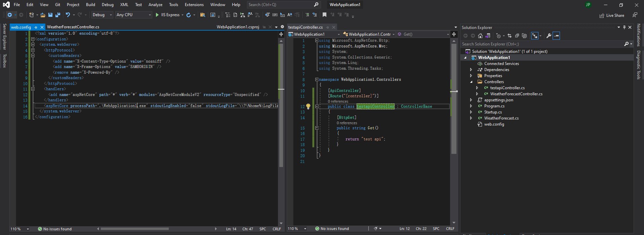Click the Undo arrow in toolbar
This screenshot has height=235, width=644.
[68, 15]
